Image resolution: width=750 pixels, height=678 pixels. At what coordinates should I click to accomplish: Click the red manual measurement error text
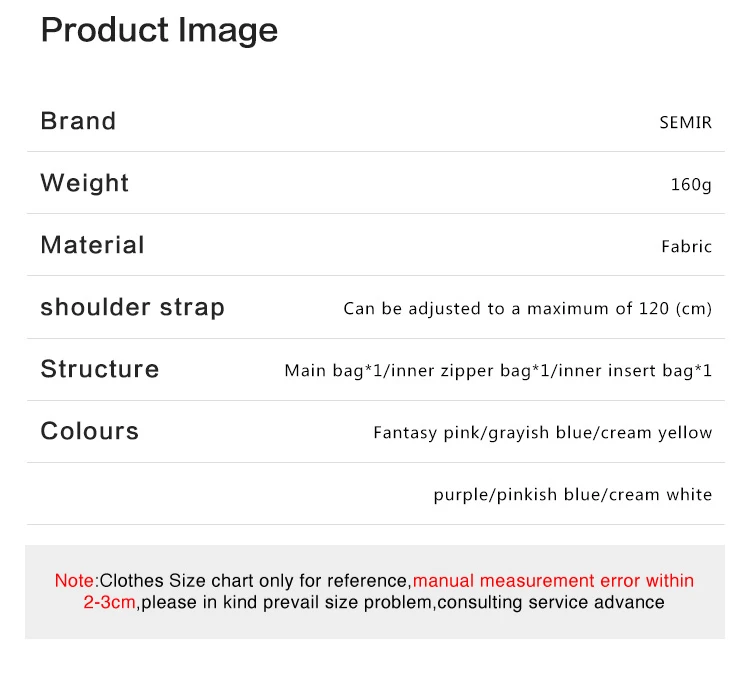coord(553,581)
